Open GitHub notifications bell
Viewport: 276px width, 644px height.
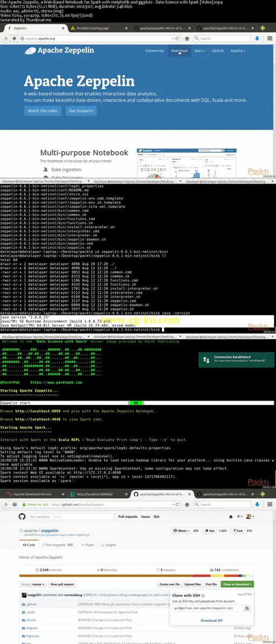pos(231,517)
